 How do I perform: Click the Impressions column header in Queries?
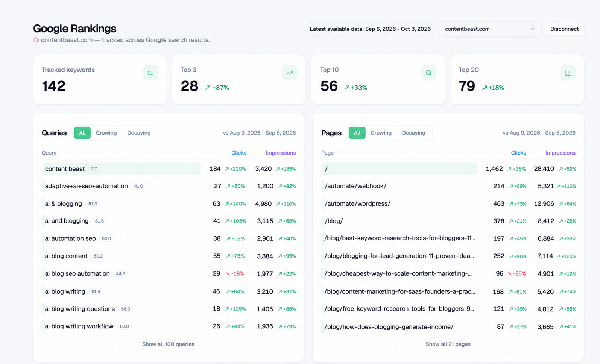[x=281, y=153]
